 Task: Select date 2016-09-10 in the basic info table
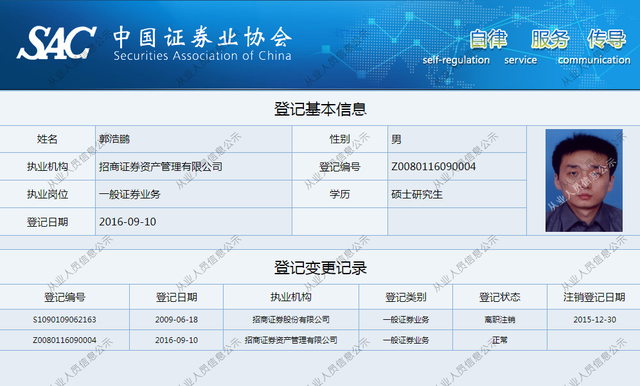click(x=127, y=222)
